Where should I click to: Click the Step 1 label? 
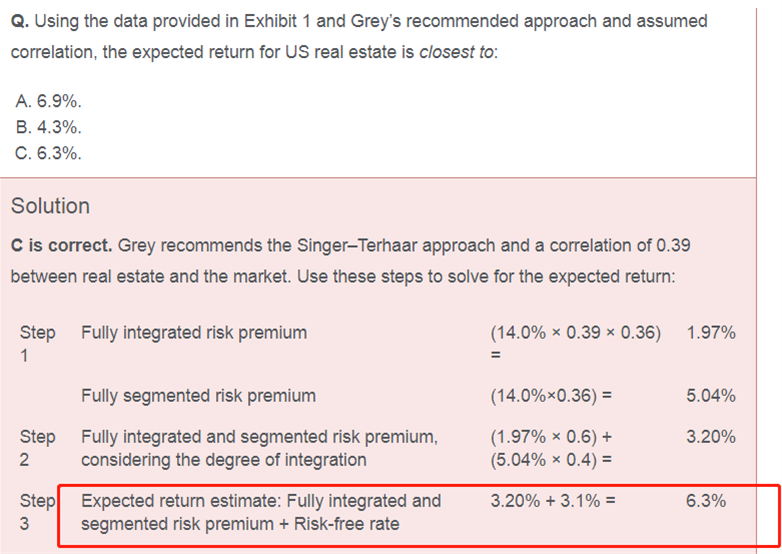click(x=37, y=344)
